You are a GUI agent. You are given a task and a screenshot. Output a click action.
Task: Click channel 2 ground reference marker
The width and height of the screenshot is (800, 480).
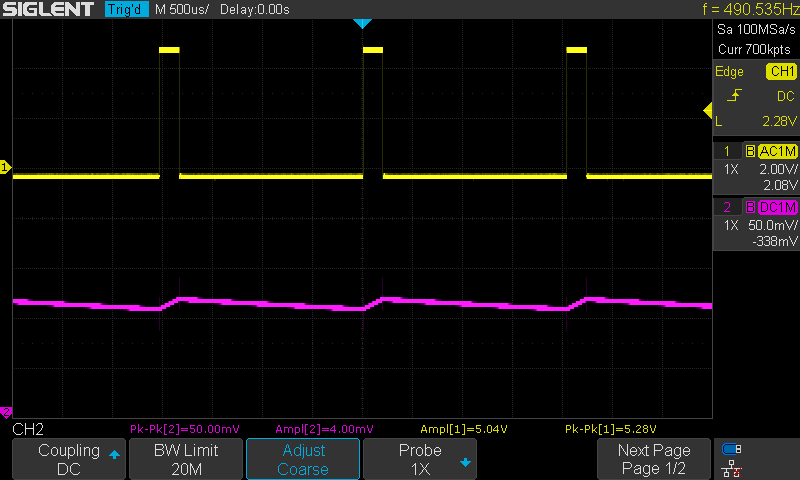6,411
